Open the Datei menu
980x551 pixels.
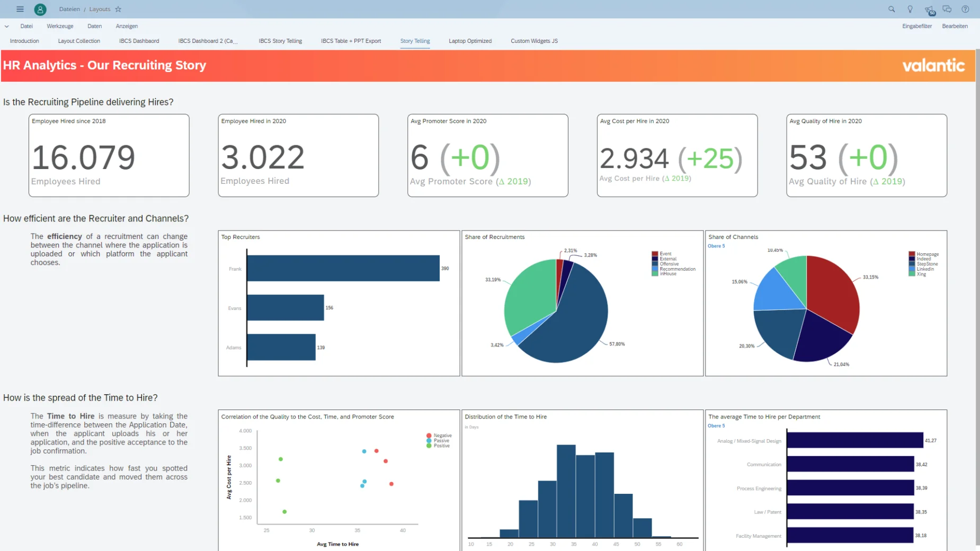(26, 26)
